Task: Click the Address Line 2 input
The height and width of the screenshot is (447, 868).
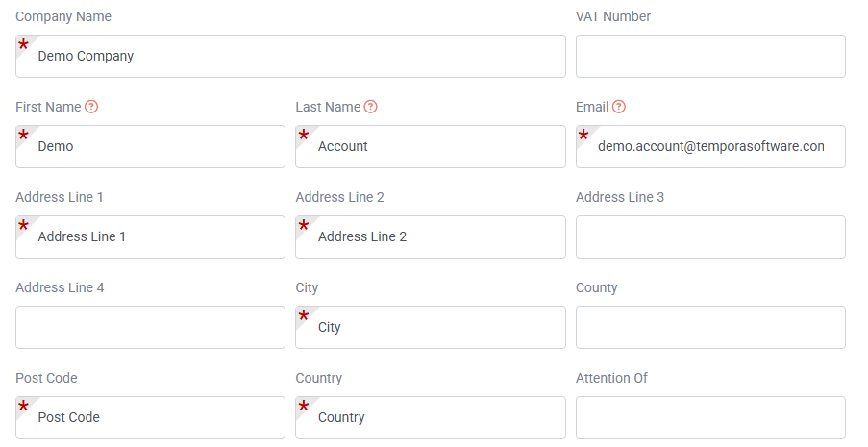Action: 430,236
